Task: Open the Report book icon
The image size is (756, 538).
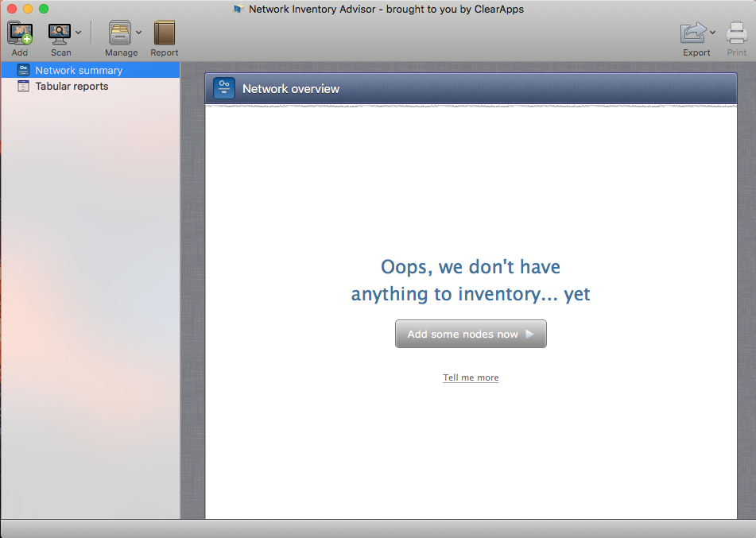Action: click(x=165, y=33)
